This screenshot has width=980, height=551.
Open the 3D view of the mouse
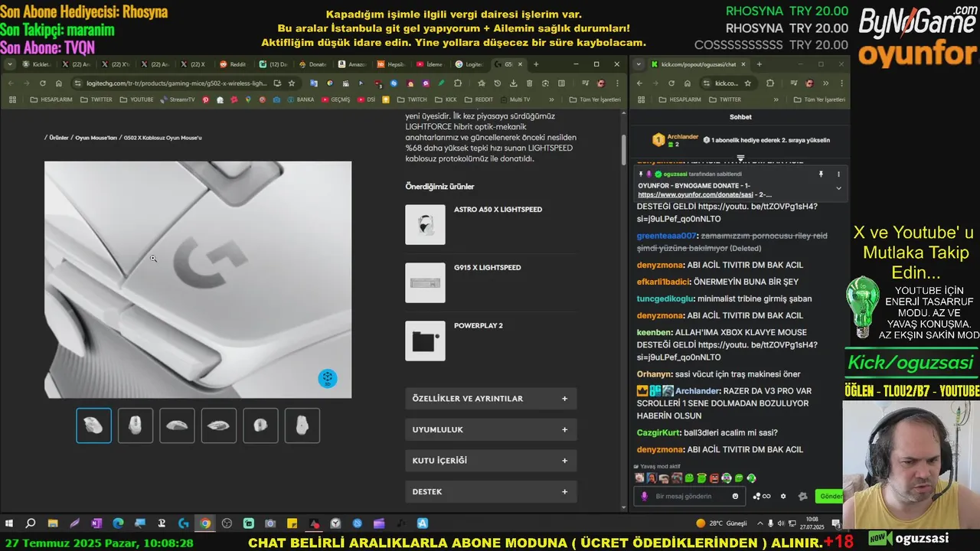(x=327, y=378)
